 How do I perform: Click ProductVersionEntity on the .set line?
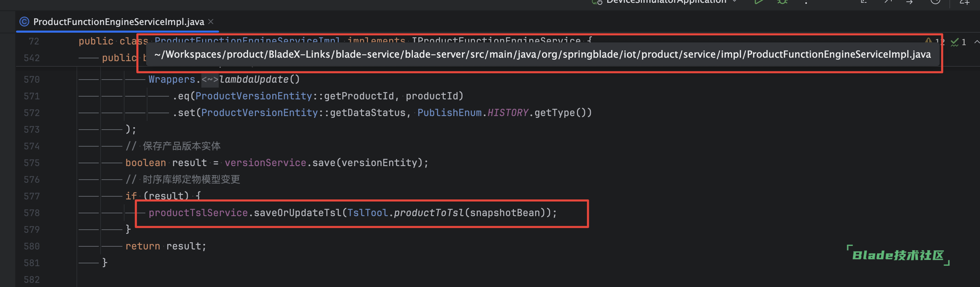[259, 113]
